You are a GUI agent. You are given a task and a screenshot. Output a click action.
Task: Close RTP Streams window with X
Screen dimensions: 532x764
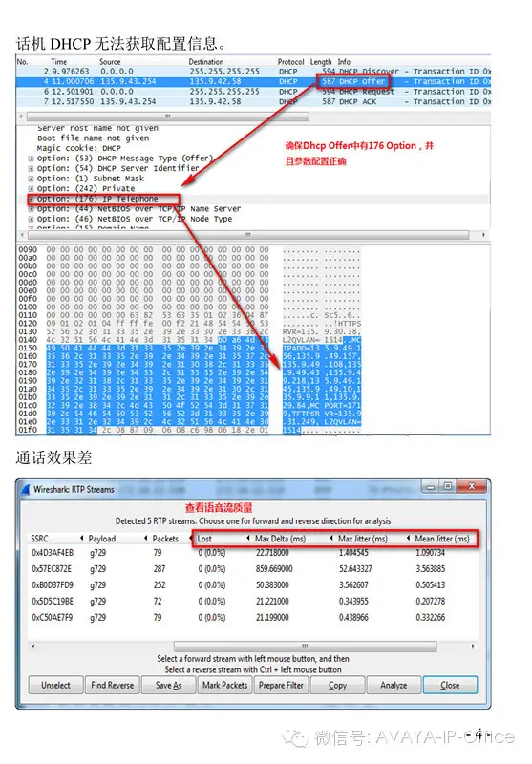click(471, 486)
